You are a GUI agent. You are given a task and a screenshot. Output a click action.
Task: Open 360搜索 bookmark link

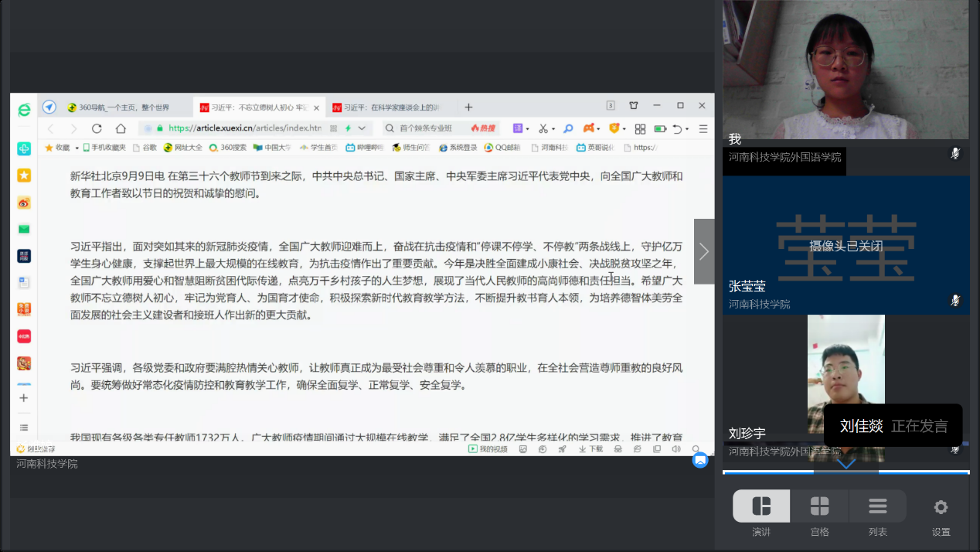point(228,148)
